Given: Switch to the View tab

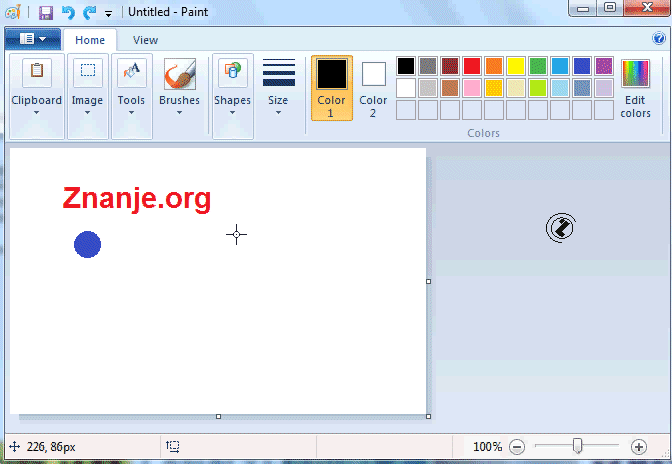Looking at the screenshot, I should click(x=145, y=40).
